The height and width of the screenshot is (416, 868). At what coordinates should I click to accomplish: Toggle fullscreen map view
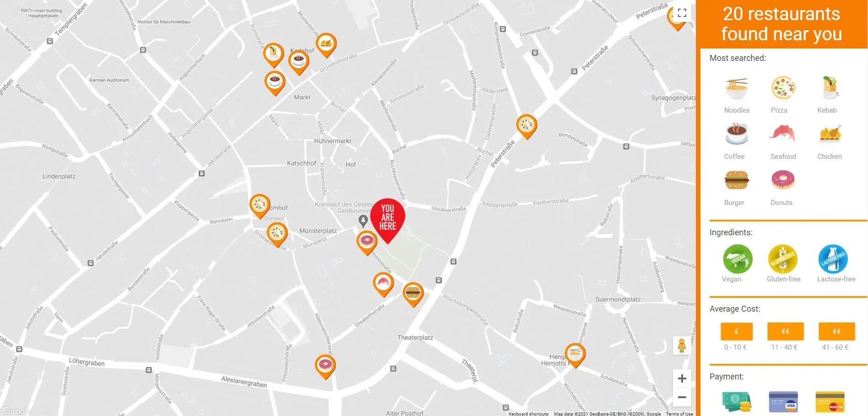point(682,13)
